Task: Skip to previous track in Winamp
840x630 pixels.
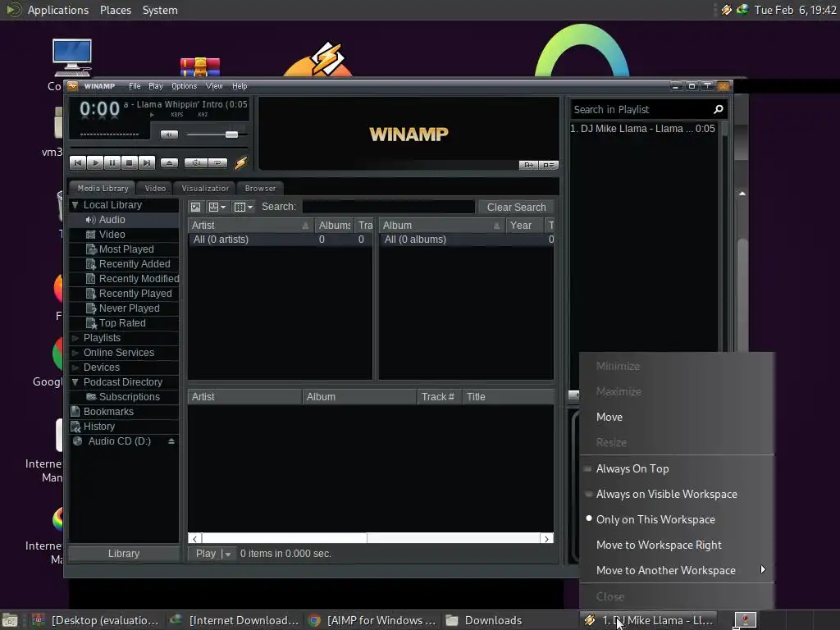Action: (78, 163)
